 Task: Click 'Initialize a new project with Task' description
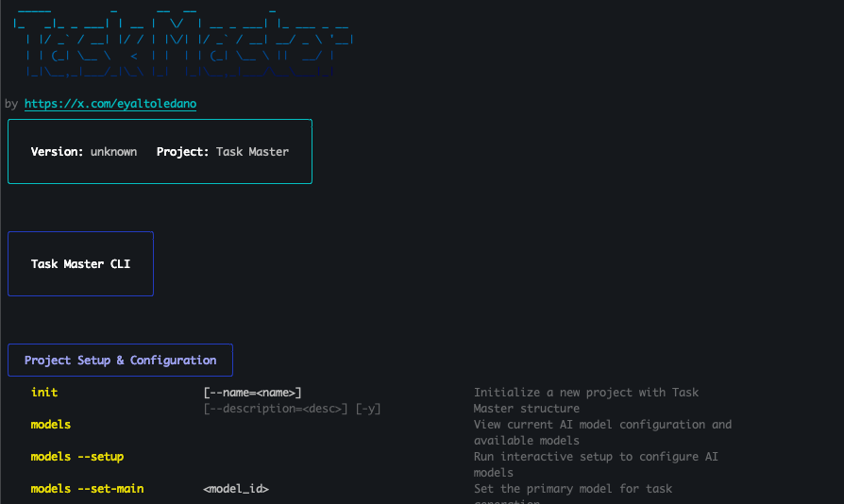point(586,392)
